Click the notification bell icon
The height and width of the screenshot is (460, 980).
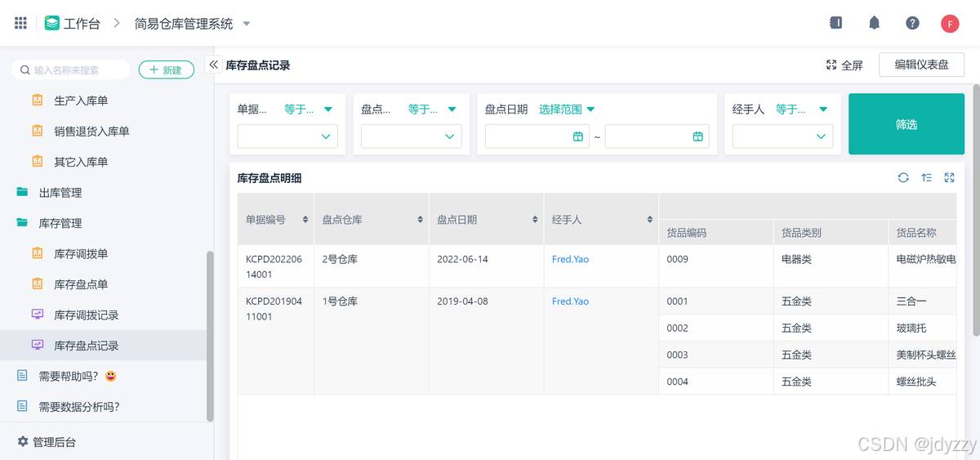[x=874, y=23]
